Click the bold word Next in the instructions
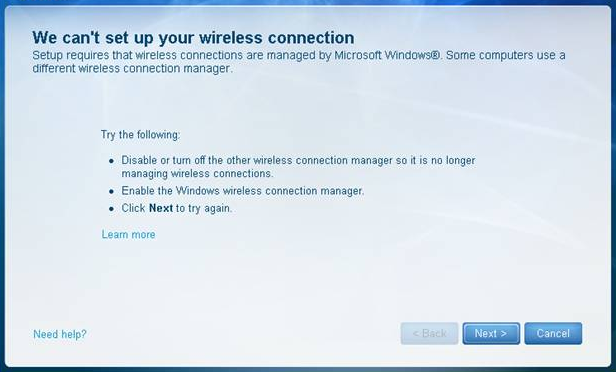This screenshot has height=372, width=616. 161,208
